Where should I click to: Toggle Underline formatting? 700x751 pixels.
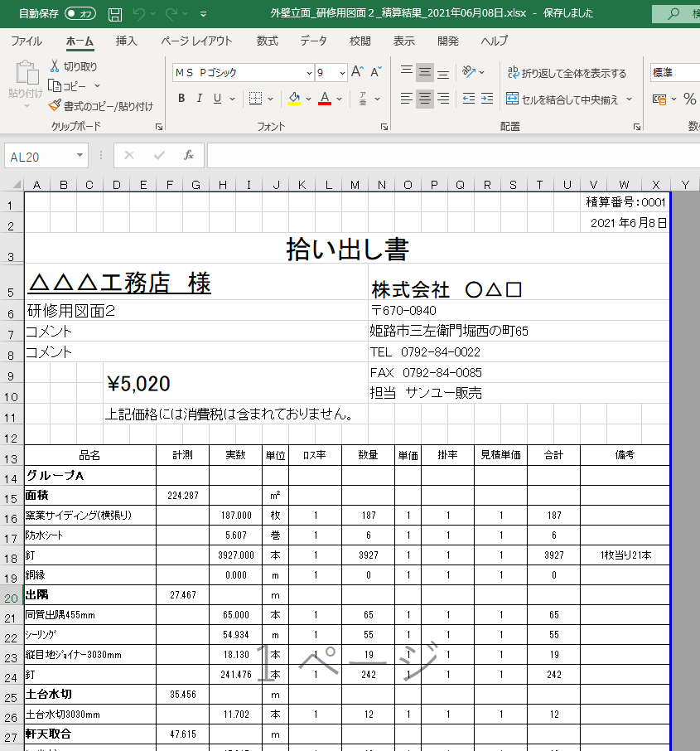coord(217,99)
